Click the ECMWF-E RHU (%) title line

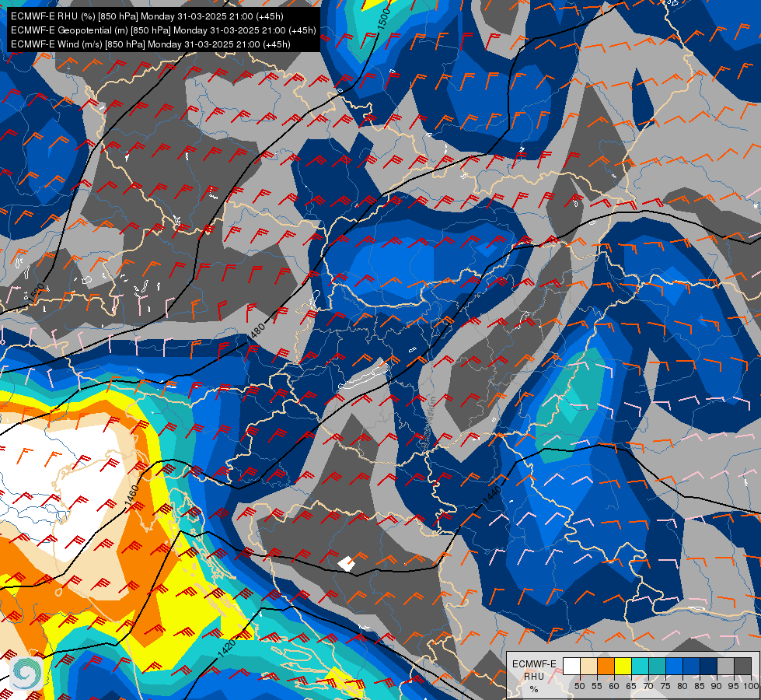pos(147,16)
